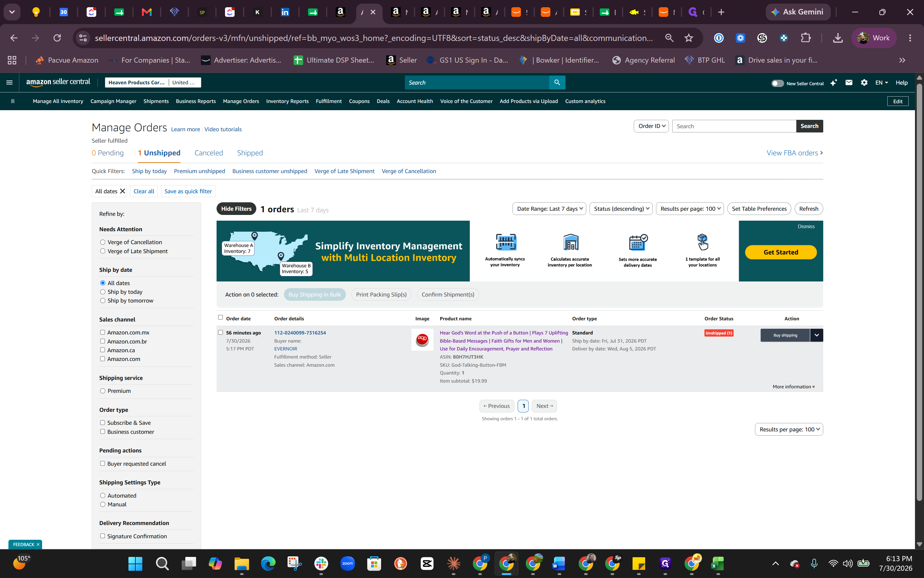Expand the Buy shipping arrow dropdown

pos(816,335)
